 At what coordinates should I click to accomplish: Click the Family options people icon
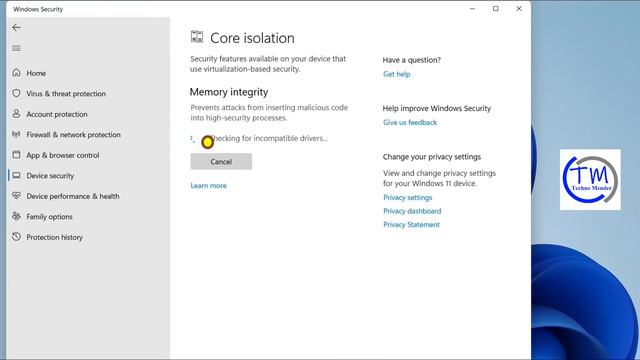point(16,216)
